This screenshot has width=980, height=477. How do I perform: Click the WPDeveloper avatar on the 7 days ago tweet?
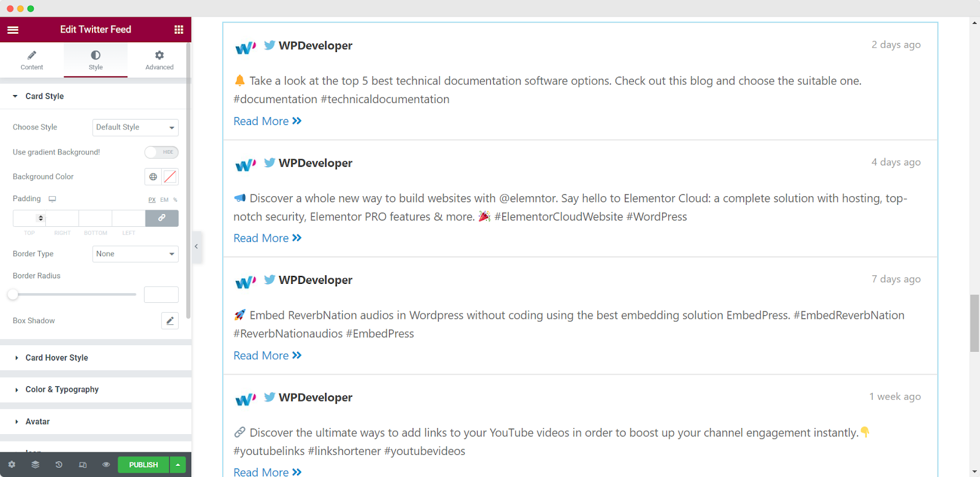point(246,281)
